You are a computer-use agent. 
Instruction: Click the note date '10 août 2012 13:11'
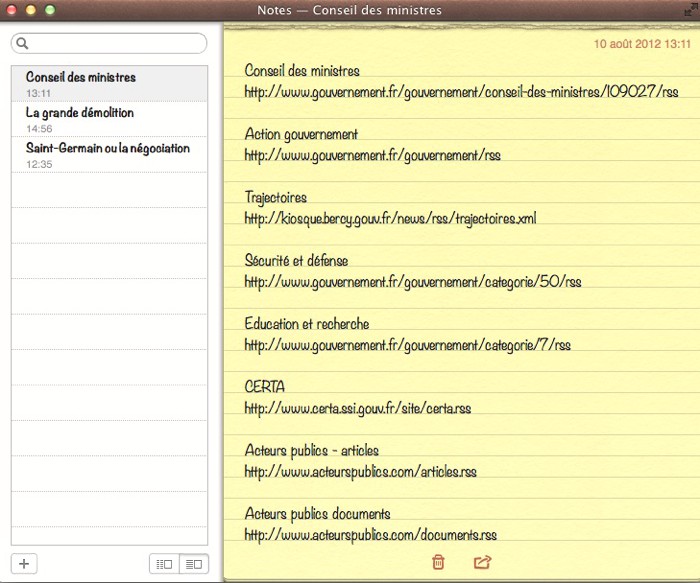click(x=642, y=45)
